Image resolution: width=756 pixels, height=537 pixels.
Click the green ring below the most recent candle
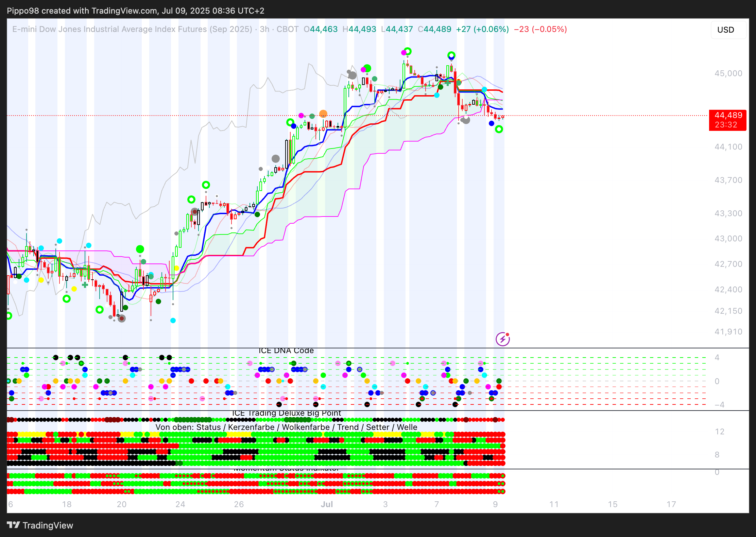point(499,129)
